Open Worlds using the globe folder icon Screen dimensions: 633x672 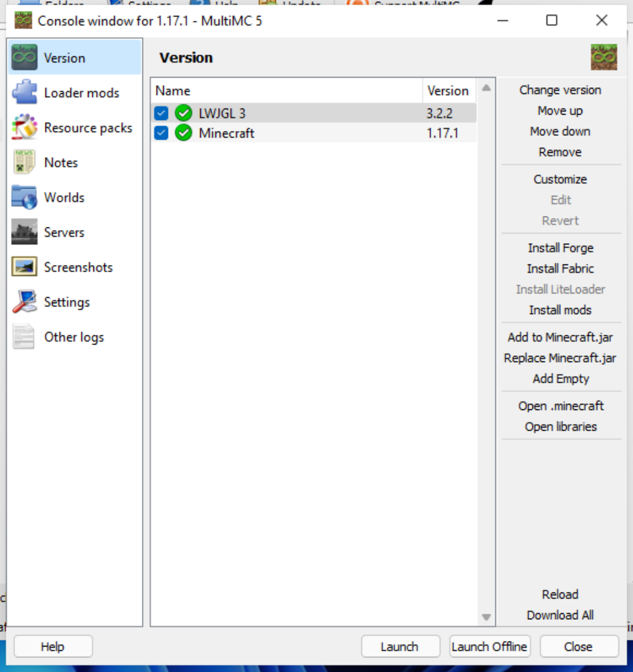pyautogui.click(x=24, y=198)
